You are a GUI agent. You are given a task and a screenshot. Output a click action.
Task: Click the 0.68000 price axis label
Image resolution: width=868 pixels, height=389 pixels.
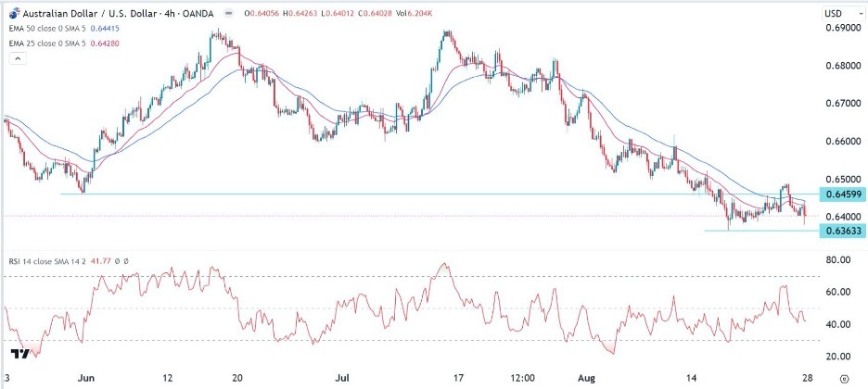coord(844,66)
